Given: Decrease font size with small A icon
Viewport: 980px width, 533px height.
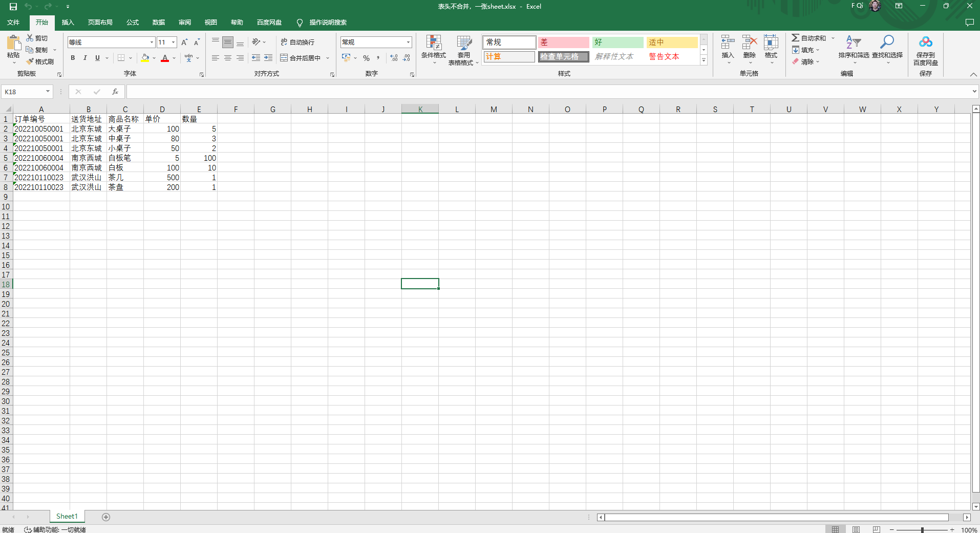Looking at the screenshot, I should click(197, 42).
